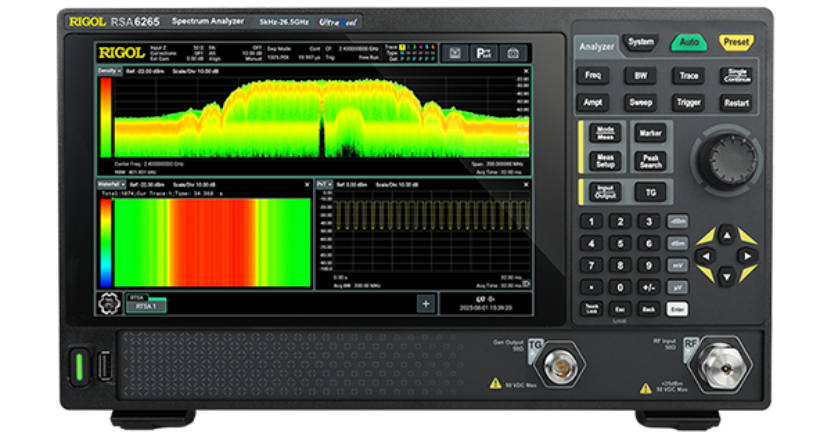Viewport: 831px width, 444px height.
Task: Open the Waterfall view type dropdown
Action: [111, 184]
